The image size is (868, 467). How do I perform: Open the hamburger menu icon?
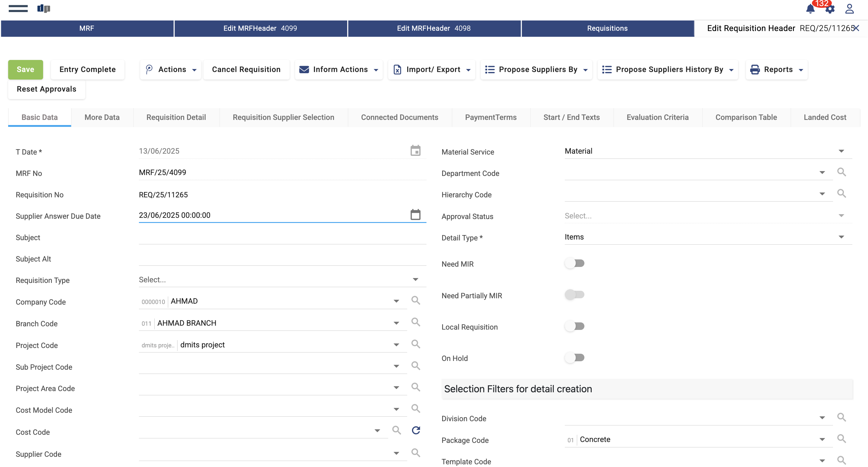18,9
